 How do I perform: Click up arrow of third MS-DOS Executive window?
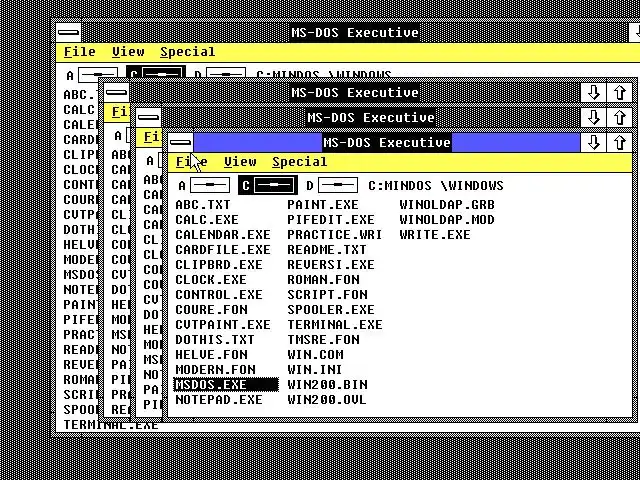point(620,118)
